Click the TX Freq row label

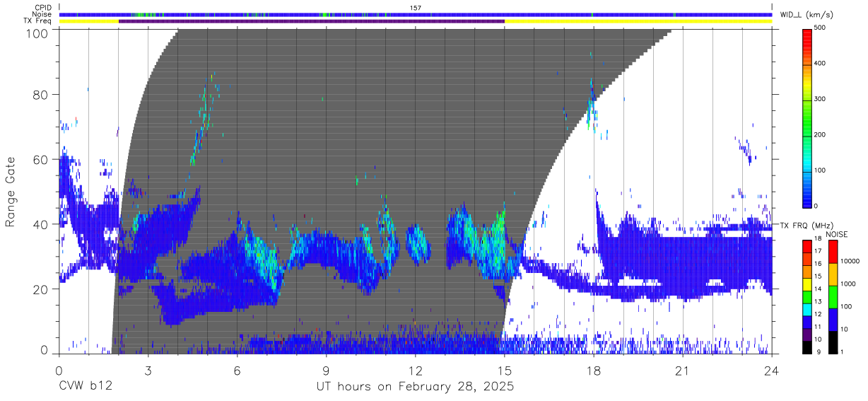[x=39, y=21]
